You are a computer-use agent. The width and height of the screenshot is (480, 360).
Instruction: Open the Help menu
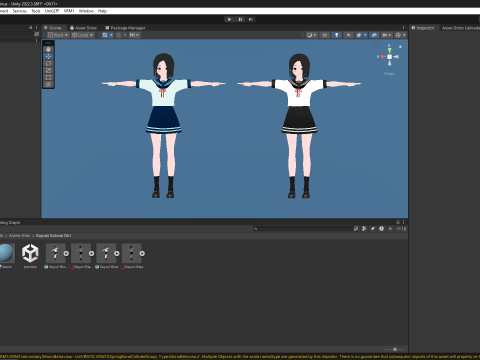pyautogui.click(x=102, y=11)
